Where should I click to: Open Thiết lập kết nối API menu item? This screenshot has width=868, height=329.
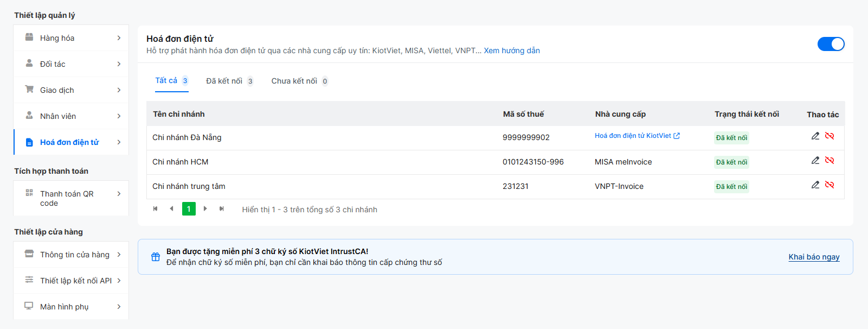click(x=71, y=281)
